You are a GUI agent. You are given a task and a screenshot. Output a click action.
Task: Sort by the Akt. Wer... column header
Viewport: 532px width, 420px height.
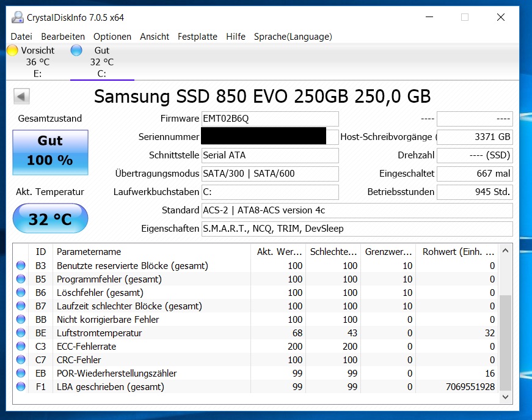[278, 252]
